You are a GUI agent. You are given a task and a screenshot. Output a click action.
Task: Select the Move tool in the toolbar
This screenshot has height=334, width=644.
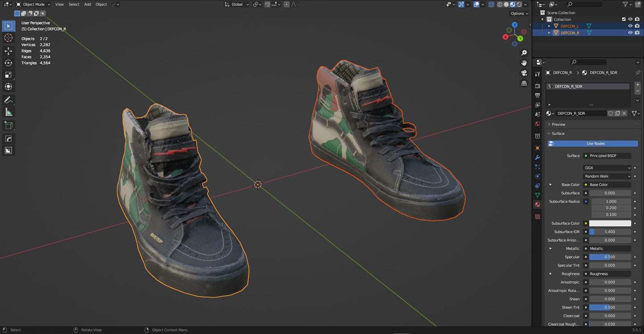click(x=8, y=51)
